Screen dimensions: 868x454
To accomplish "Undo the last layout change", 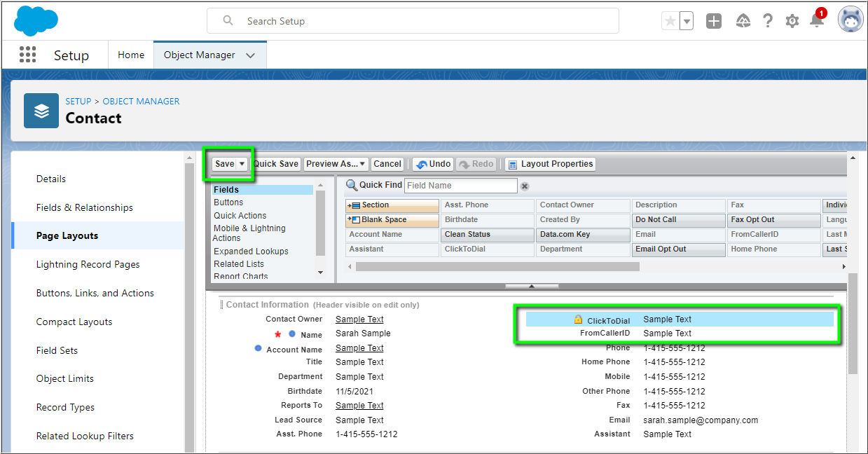I will click(433, 164).
